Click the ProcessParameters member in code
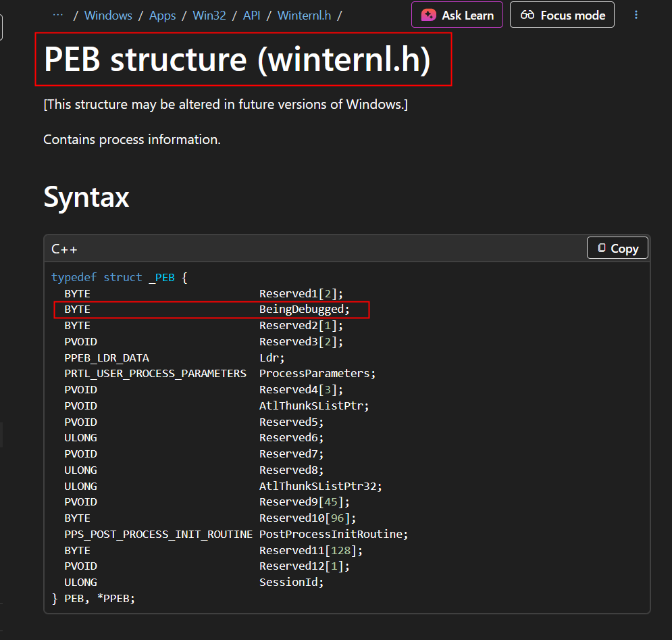Image resolution: width=672 pixels, height=640 pixels. pyautogui.click(x=317, y=374)
